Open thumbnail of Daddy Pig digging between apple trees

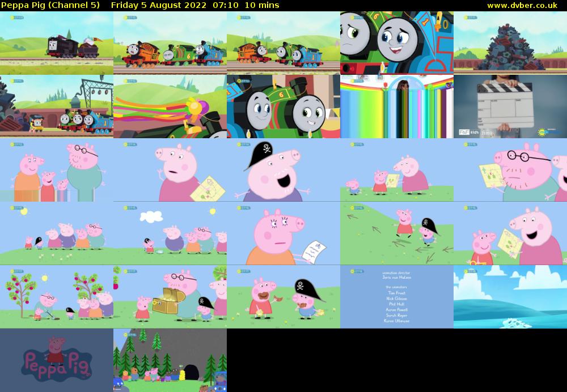[56, 297]
